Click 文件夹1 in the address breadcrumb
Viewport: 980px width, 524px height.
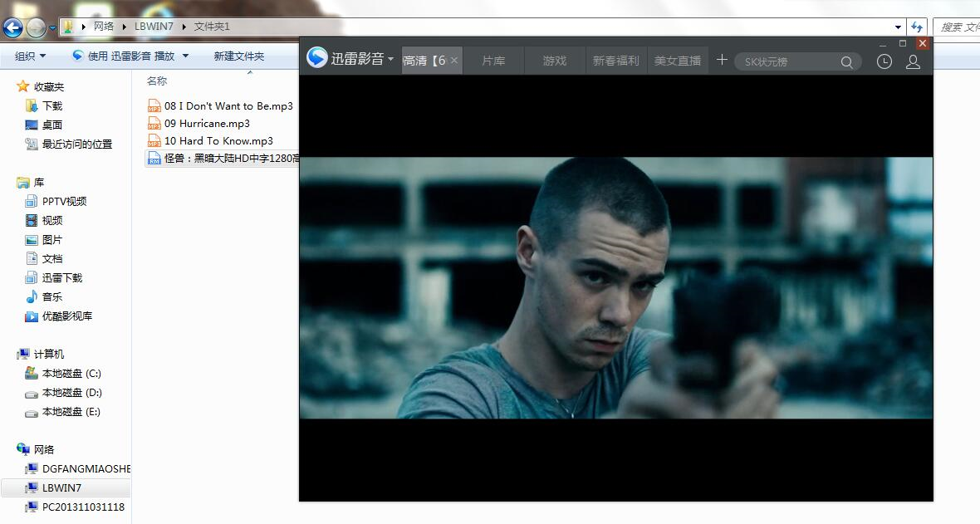click(x=212, y=27)
